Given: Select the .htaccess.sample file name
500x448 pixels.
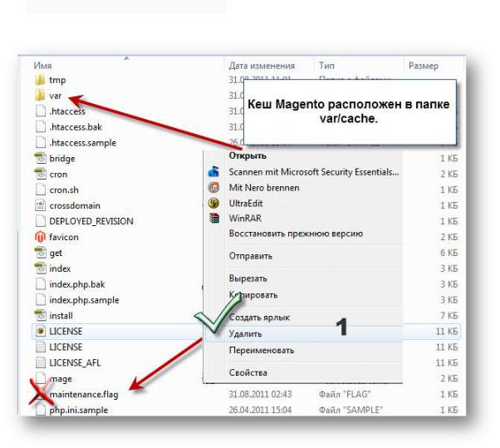Looking at the screenshot, I should (82, 143).
